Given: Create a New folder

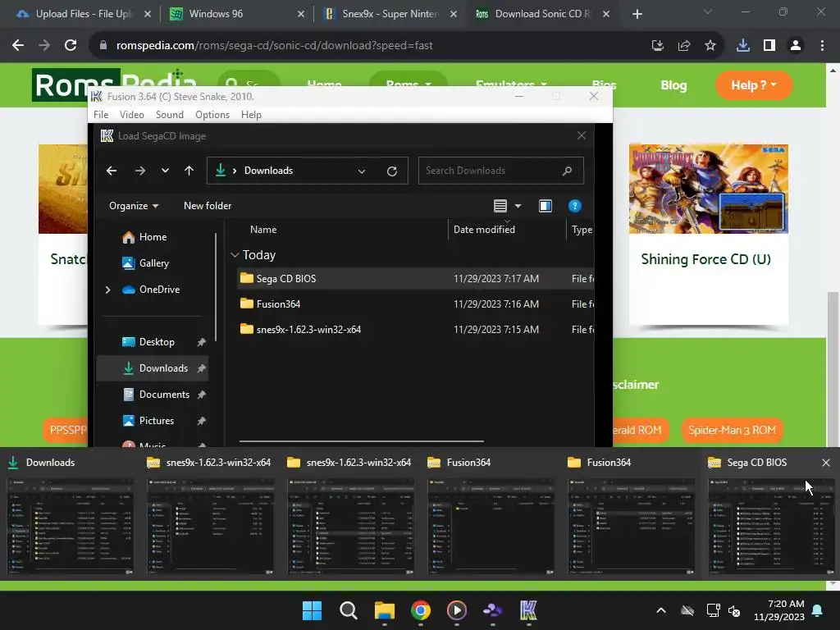Looking at the screenshot, I should [208, 206].
